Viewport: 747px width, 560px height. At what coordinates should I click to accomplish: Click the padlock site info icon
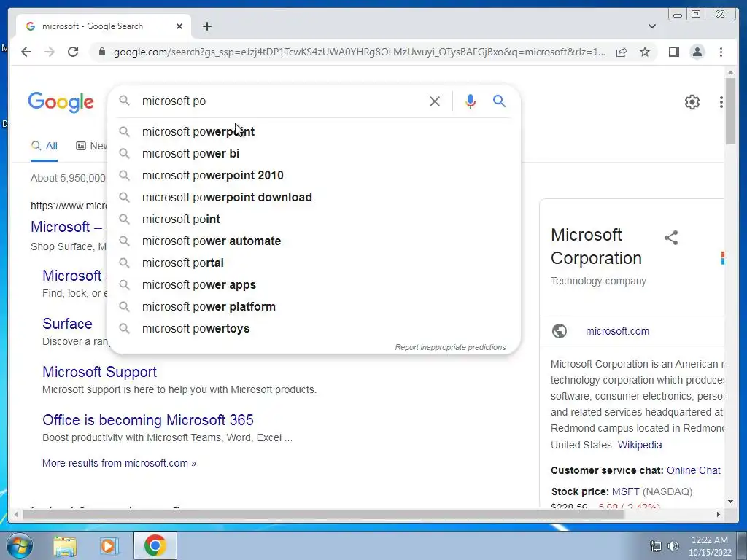tap(101, 52)
